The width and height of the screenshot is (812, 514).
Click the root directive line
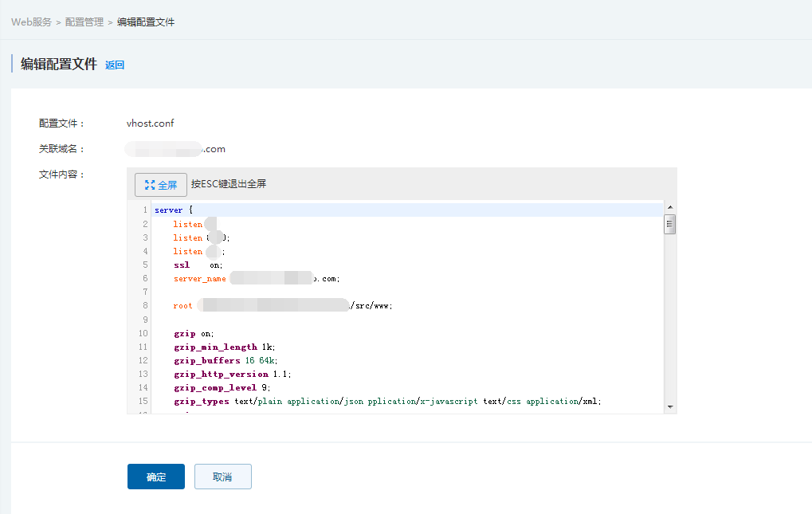coord(283,306)
